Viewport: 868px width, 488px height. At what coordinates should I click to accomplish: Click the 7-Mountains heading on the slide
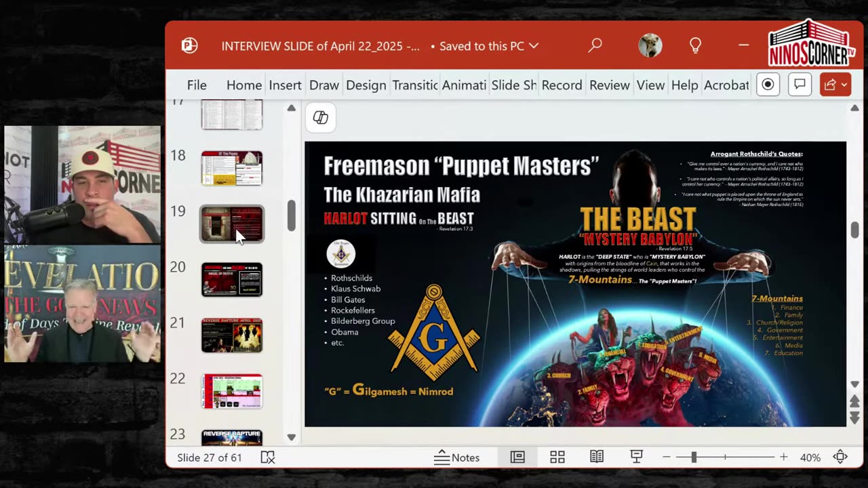tap(777, 298)
